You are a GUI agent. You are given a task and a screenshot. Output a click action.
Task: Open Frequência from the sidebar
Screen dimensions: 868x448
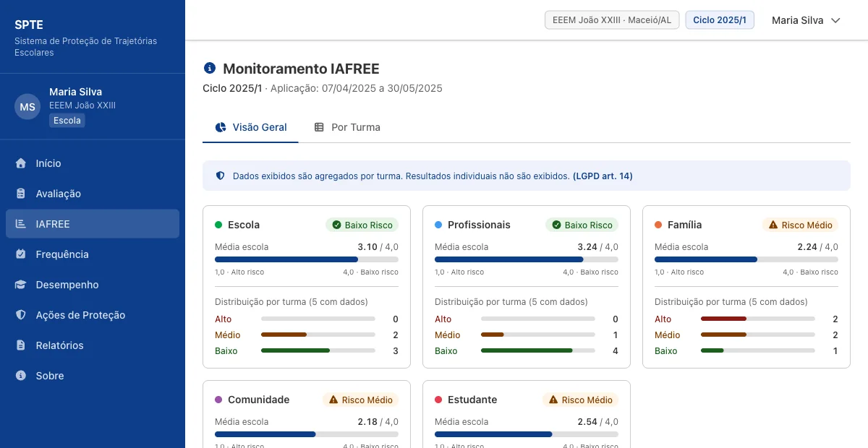pos(93,254)
